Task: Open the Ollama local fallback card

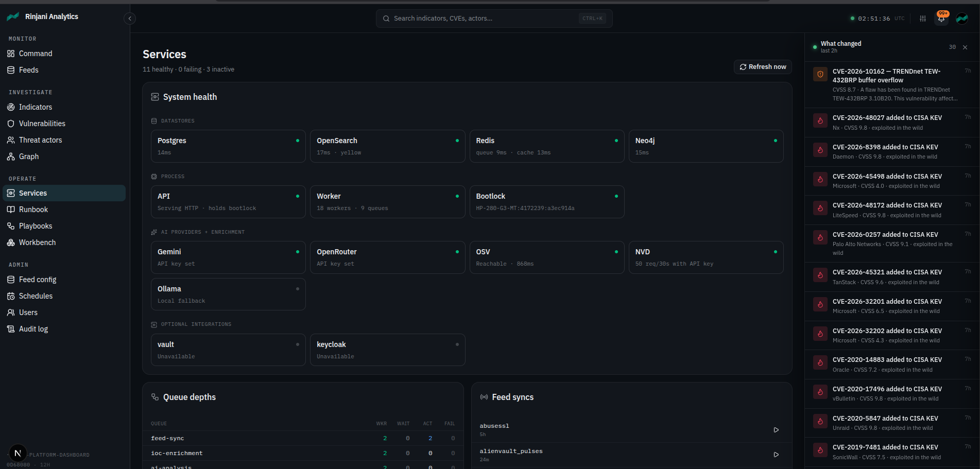Action: click(x=228, y=294)
